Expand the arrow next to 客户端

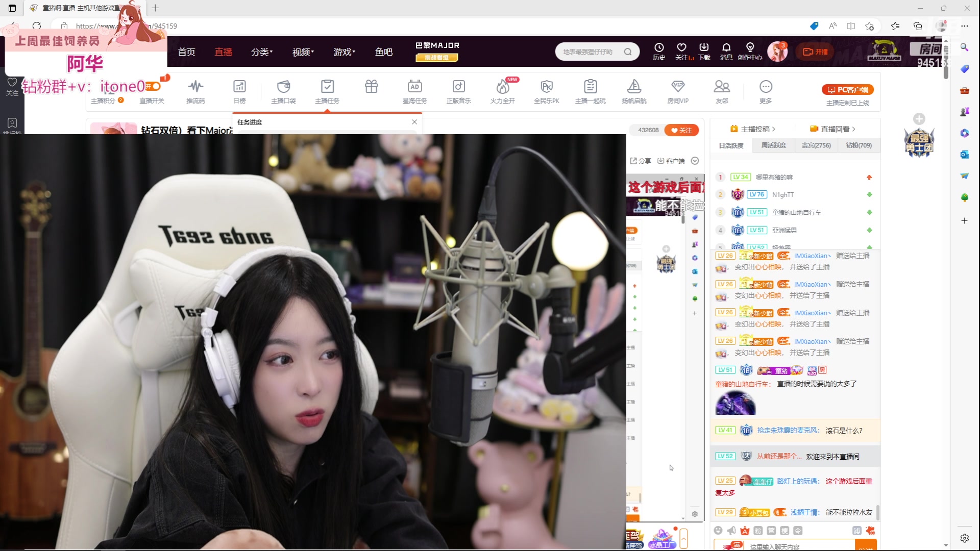point(695,161)
